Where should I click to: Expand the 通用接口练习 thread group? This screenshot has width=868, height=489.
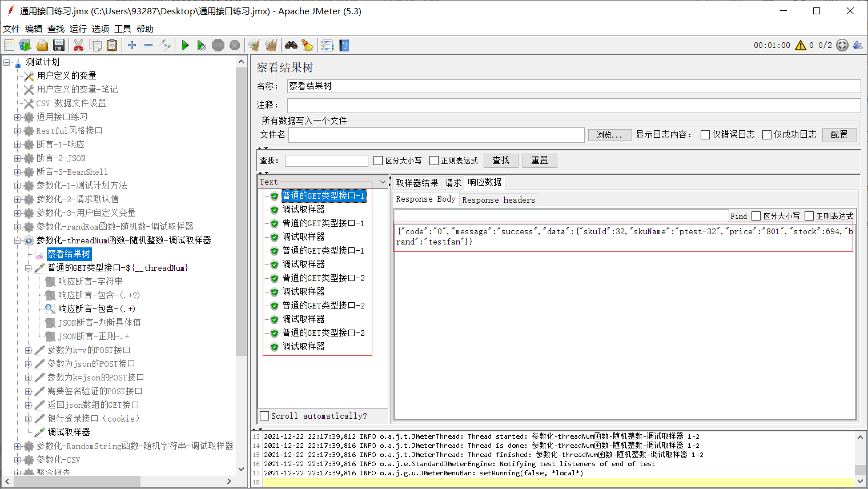[17, 117]
